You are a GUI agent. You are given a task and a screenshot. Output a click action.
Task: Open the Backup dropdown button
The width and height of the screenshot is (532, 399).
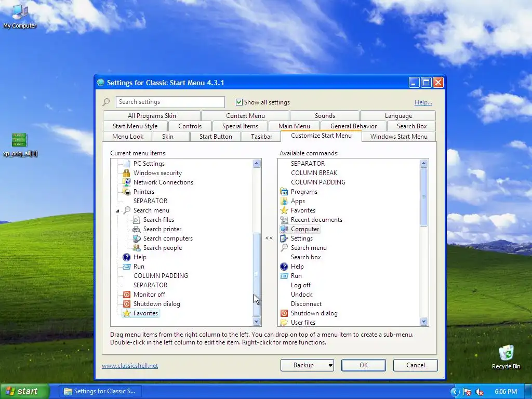coord(307,365)
